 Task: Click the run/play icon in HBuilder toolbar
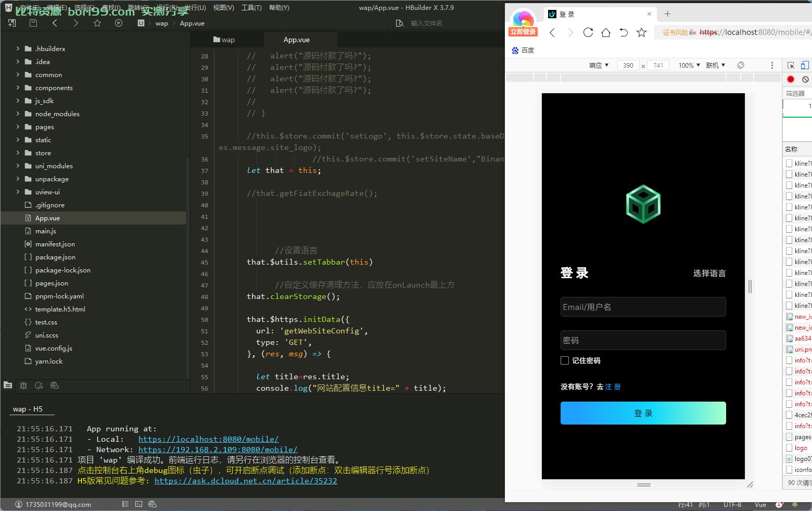point(119,23)
